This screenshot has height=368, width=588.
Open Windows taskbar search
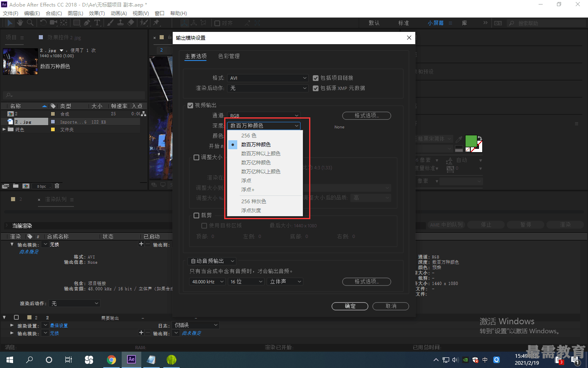pyautogui.click(x=29, y=360)
